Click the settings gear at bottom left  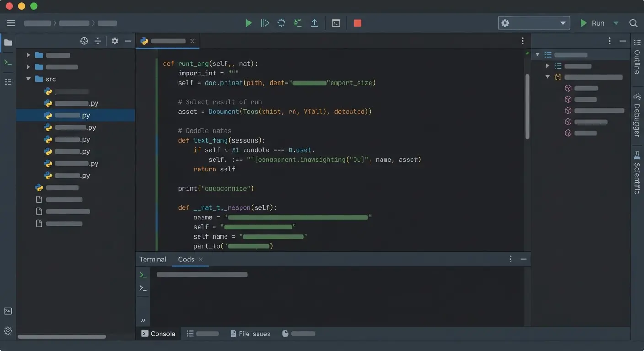8,331
